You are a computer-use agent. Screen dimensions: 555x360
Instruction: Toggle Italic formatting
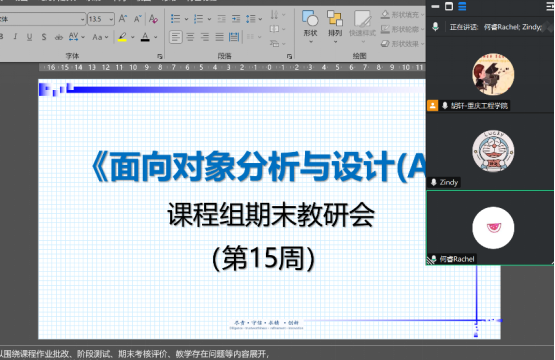(15, 37)
